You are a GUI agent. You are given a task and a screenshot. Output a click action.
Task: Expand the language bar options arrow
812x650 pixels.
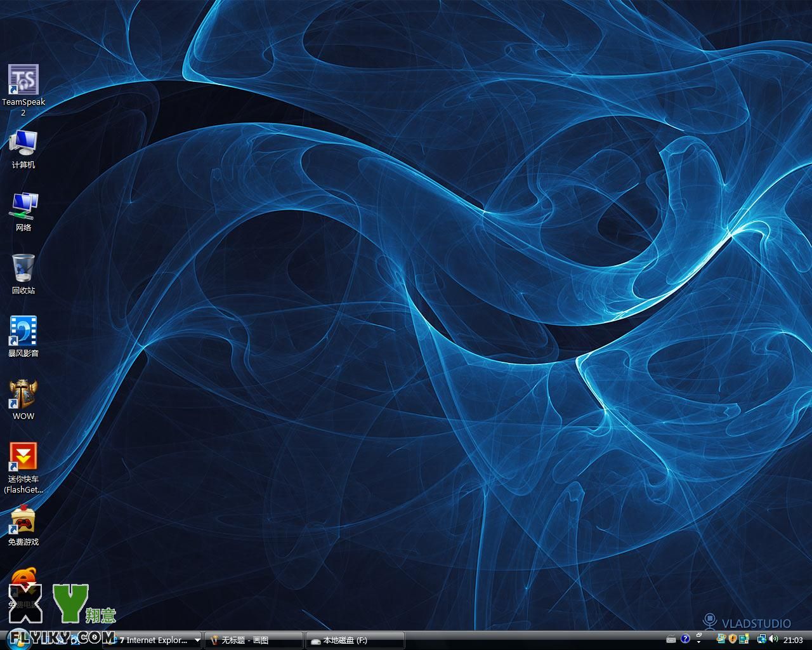698,642
